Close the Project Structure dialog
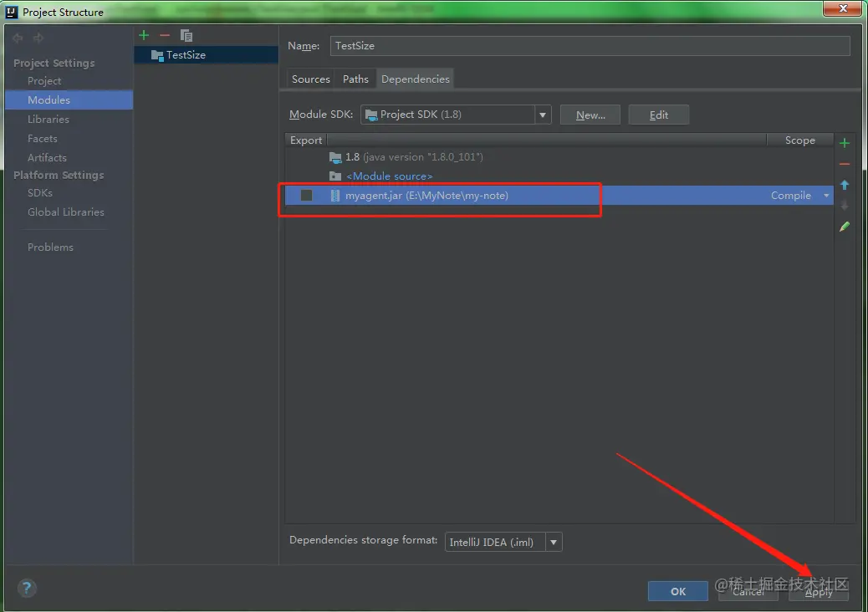868x612 pixels. coord(843,8)
